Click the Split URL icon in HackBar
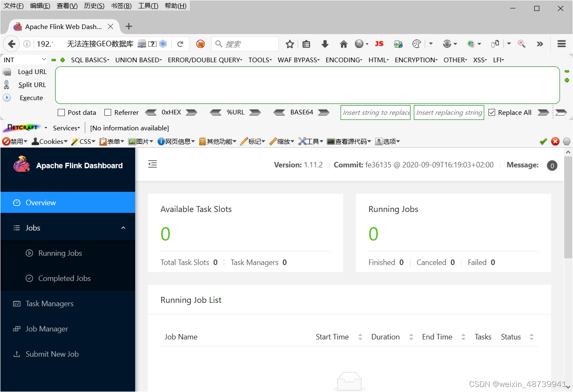This screenshot has height=392, width=573. [x=7, y=85]
